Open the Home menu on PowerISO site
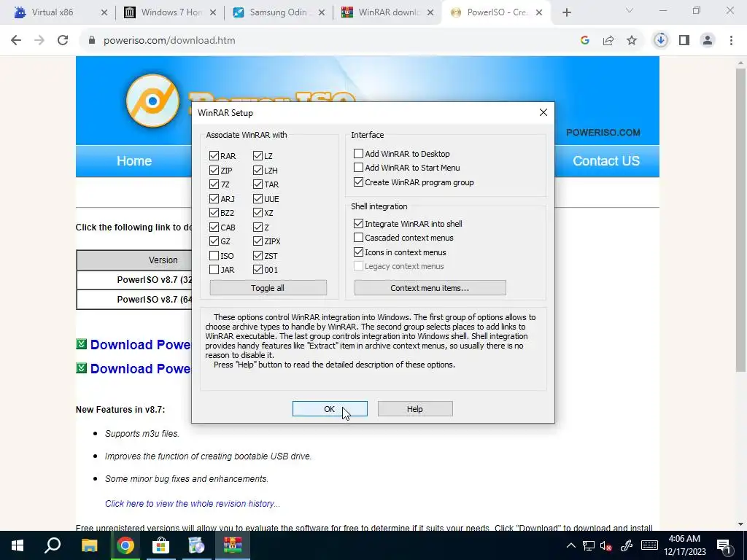This screenshot has width=747, height=560. (x=134, y=161)
